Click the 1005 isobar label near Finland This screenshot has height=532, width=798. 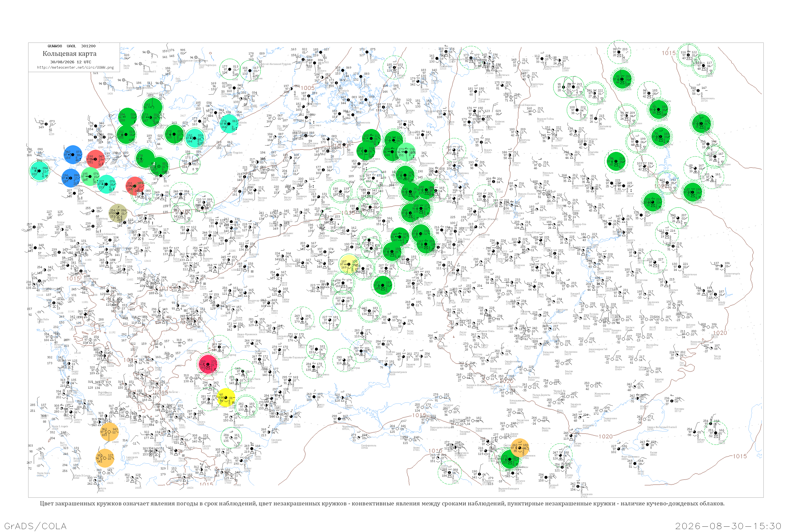(307, 88)
